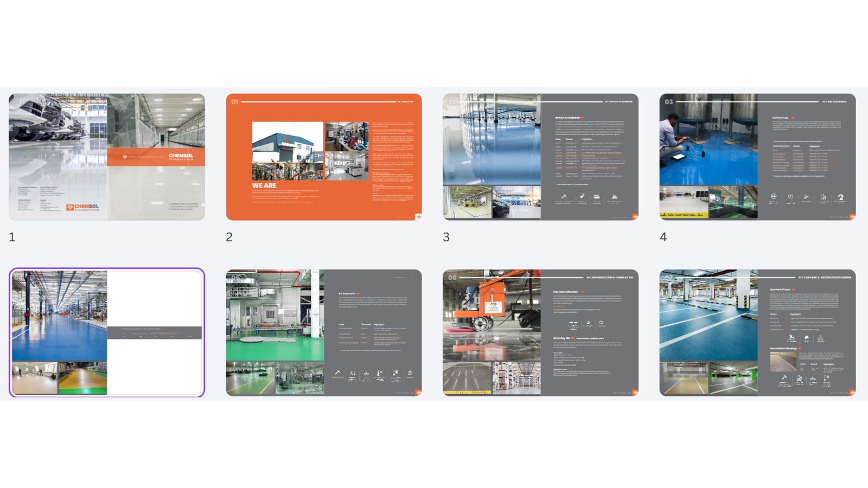The width and height of the screenshot is (868, 488).
Task: Click the orange Chemsol corner badge on page 3
Action: pos(635,216)
